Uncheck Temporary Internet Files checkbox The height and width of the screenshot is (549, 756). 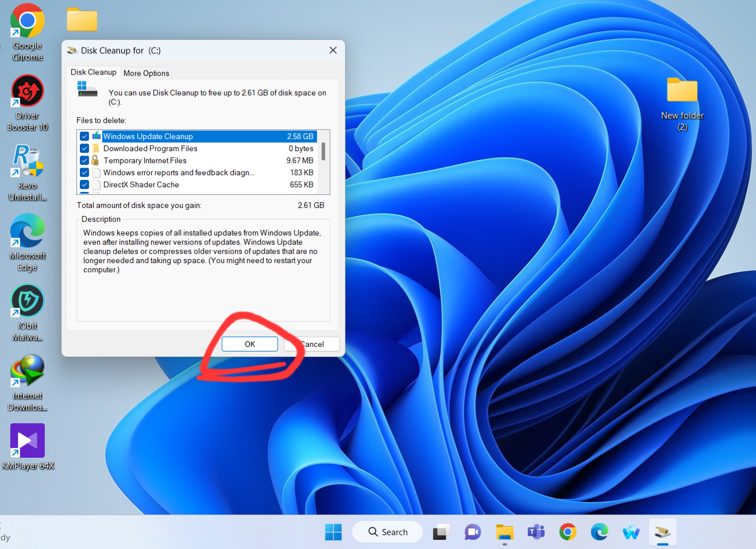pos(84,161)
